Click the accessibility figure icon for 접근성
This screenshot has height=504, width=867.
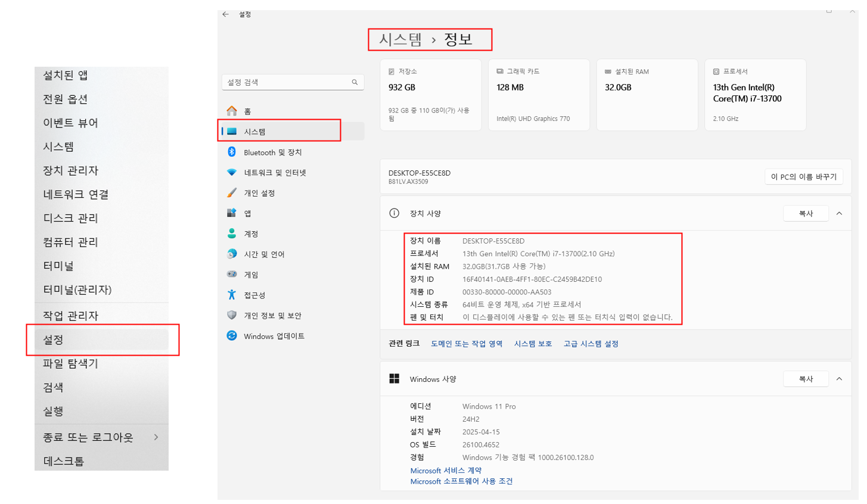tap(232, 294)
